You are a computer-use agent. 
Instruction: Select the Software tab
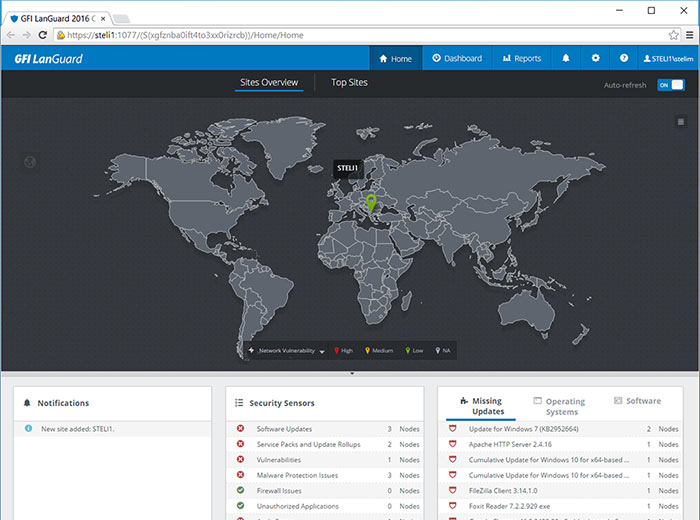637,401
